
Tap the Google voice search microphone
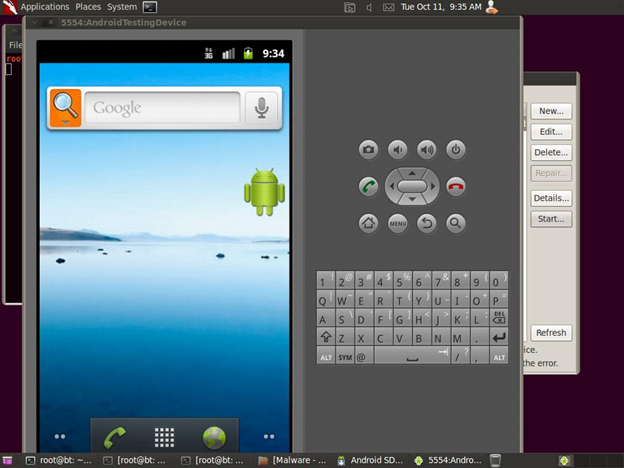point(262,108)
